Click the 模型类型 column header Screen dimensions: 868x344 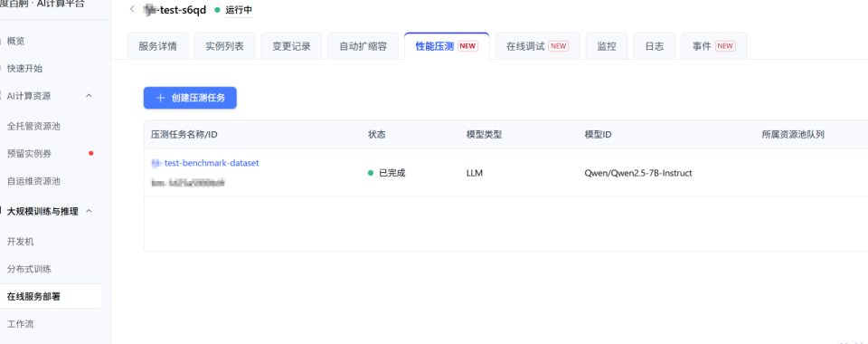485,135
